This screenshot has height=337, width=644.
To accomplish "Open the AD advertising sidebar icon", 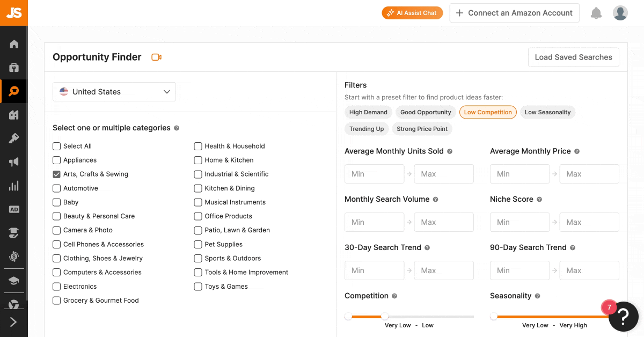I will click(x=14, y=209).
